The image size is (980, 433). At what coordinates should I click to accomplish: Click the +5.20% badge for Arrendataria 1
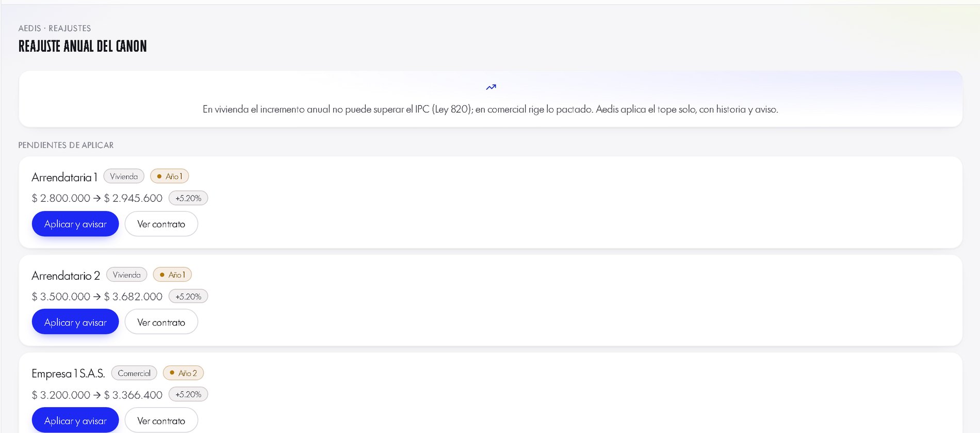tap(188, 198)
